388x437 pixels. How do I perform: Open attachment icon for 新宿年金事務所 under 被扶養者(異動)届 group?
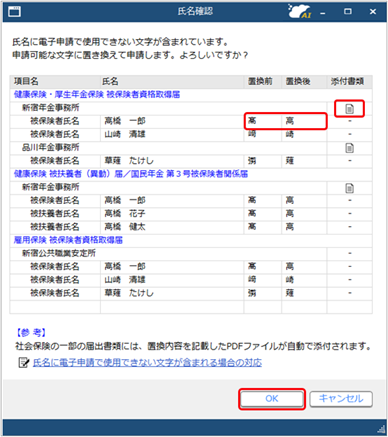(x=349, y=188)
